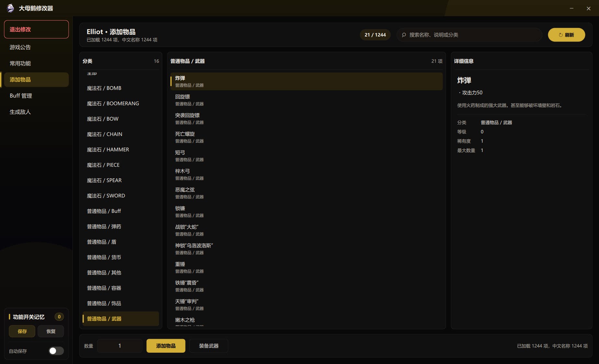The height and width of the screenshot is (364, 599).
Task: Select the 神锁"乌洛波洛斯" item row
Action: point(306,249)
